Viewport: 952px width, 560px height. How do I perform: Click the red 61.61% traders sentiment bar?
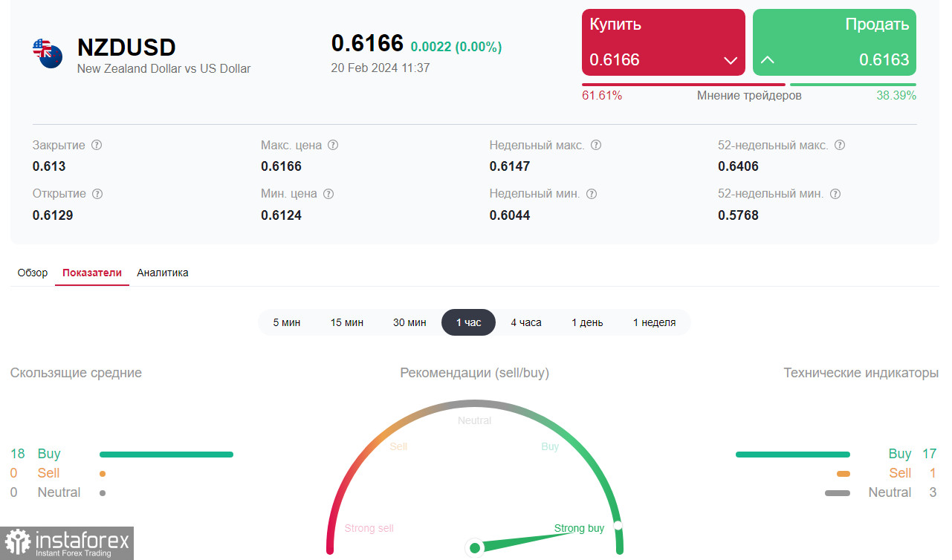click(684, 85)
